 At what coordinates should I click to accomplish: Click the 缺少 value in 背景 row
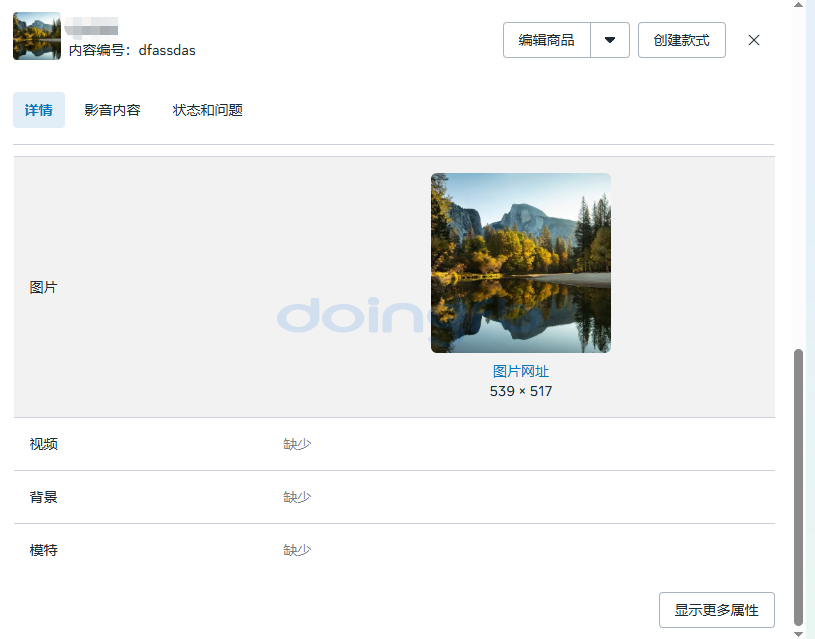[297, 497]
